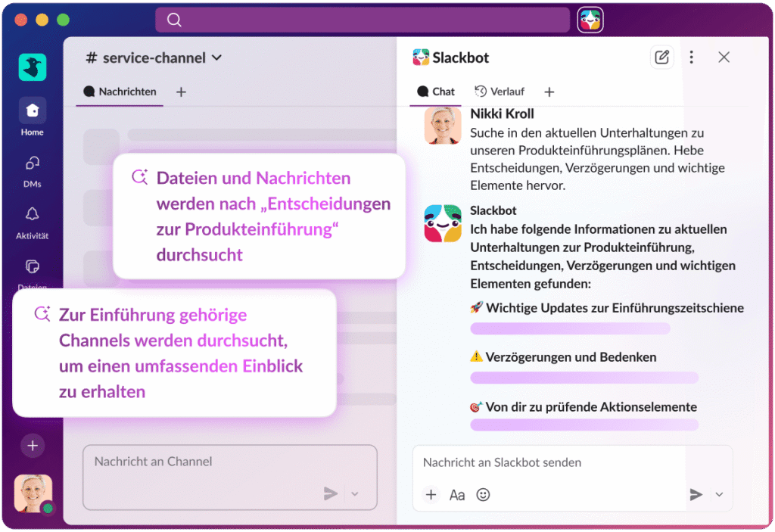Viewport: 775px width, 532px height.
Task: Open send options chevron in Slackbot composer
Action: coord(719,494)
